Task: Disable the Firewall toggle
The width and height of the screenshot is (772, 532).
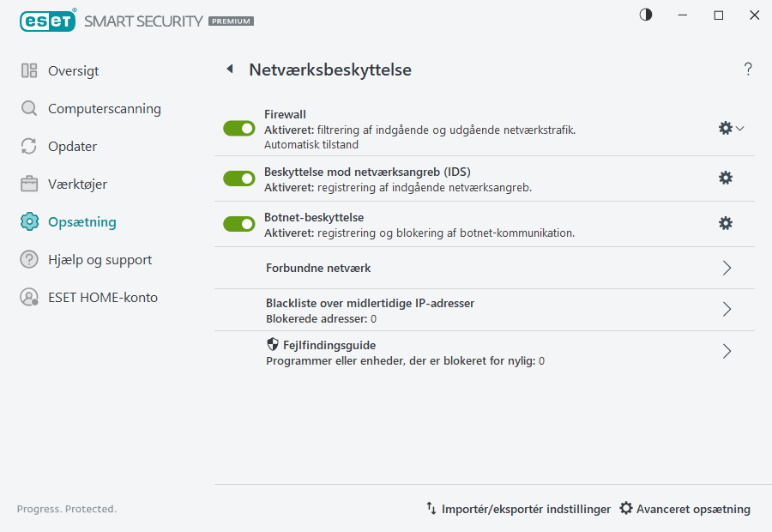Action: pyautogui.click(x=238, y=128)
